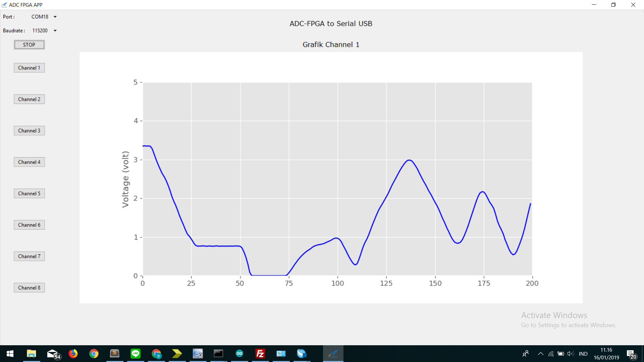The width and height of the screenshot is (644, 362).
Task: Click the STOP button
Action: click(29, 45)
